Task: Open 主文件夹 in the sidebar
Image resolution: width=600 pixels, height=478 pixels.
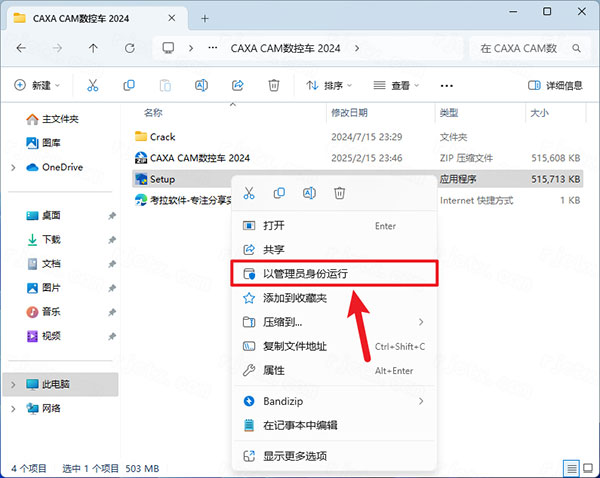Action: [x=52, y=119]
